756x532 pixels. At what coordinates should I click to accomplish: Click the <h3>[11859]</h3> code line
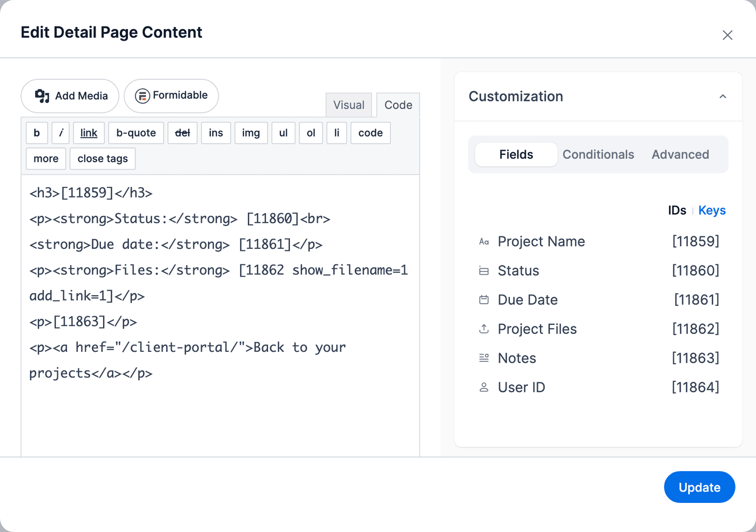91,193
